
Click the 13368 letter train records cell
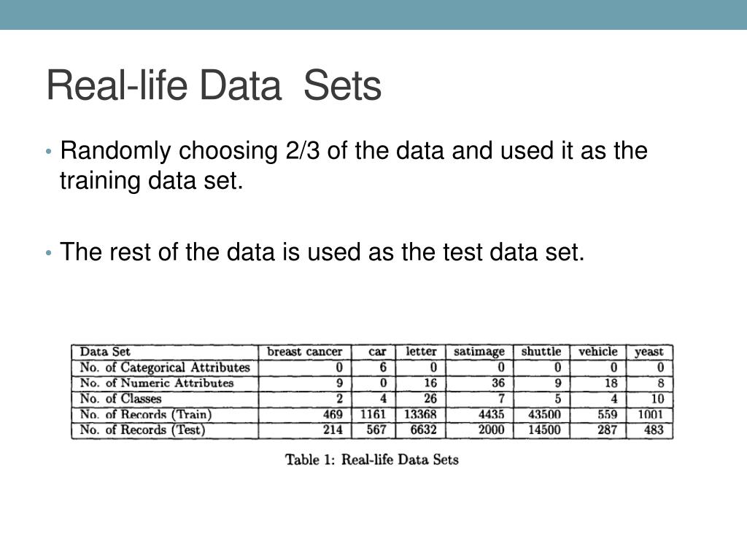420,414
